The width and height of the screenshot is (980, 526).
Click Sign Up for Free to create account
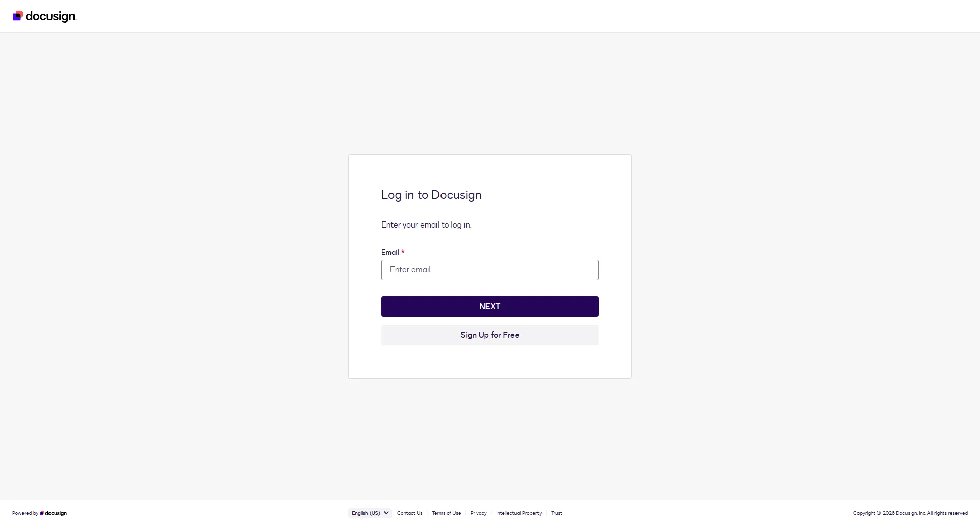(x=489, y=335)
